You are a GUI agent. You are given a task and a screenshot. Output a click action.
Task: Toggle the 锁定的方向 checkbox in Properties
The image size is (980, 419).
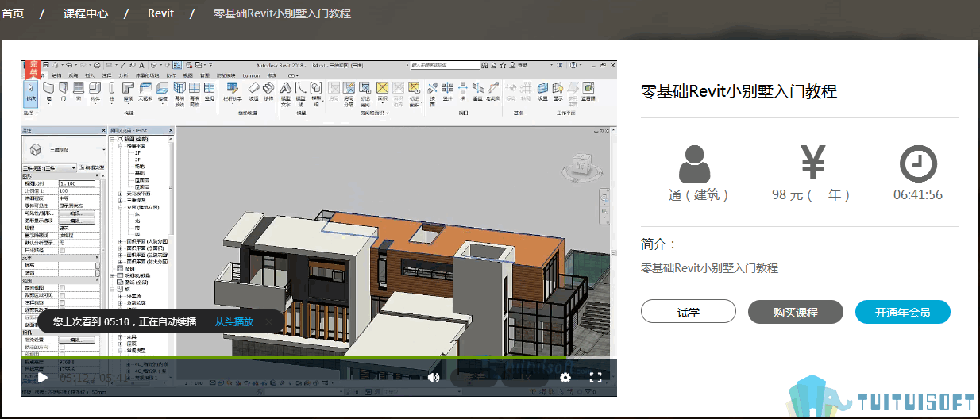point(62,347)
